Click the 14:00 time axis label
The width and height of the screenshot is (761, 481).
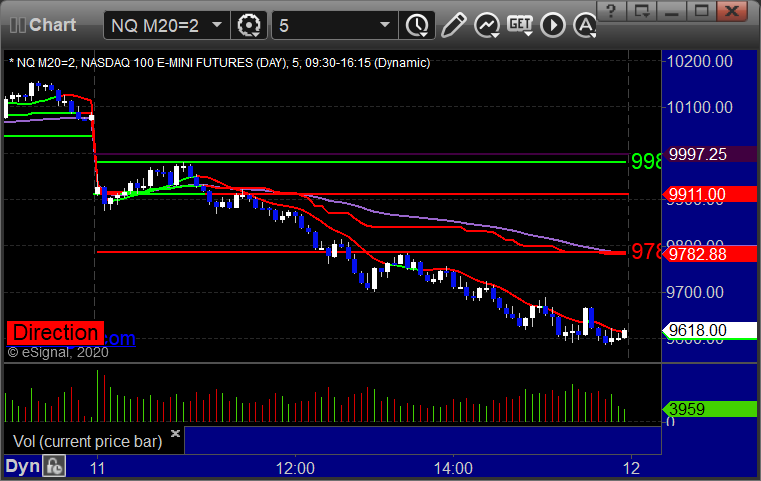[x=453, y=468]
